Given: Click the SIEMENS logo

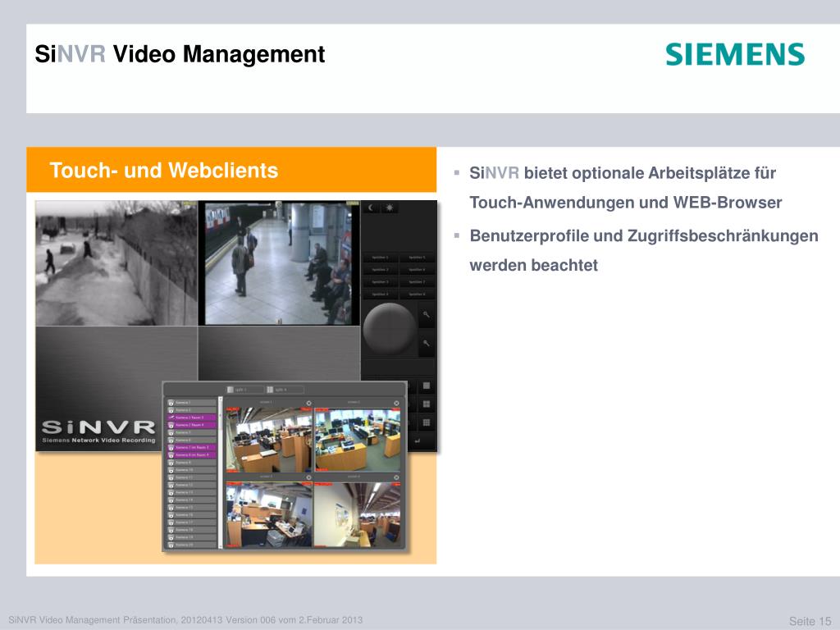Looking at the screenshot, I should [735, 54].
